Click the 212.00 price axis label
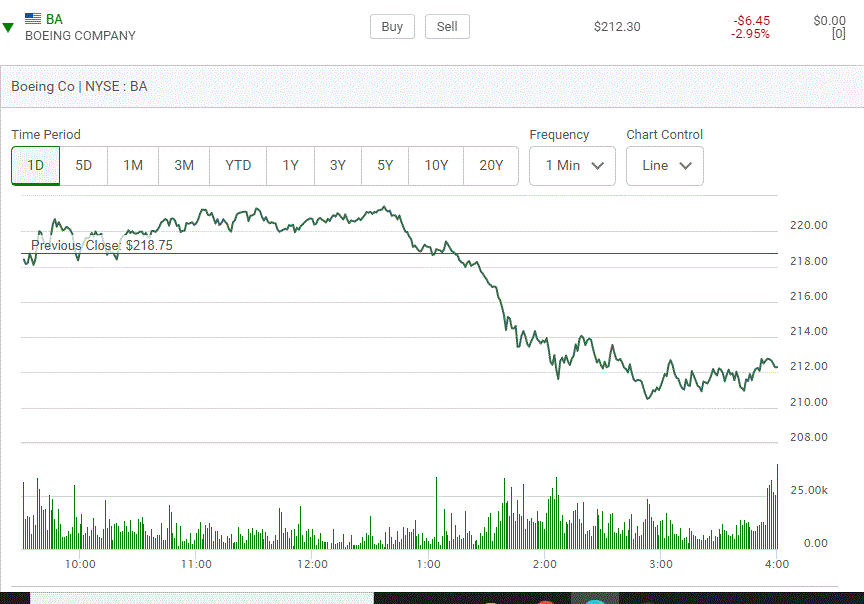The height and width of the screenshot is (604, 864). pos(809,366)
